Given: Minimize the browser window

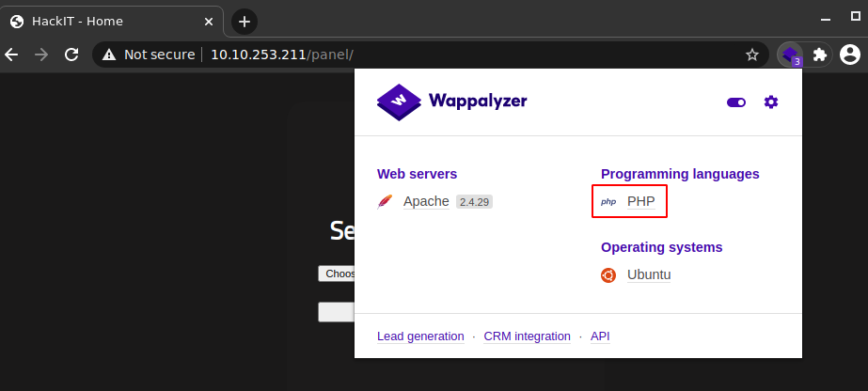Looking at the screenshot, I should 826,20.
